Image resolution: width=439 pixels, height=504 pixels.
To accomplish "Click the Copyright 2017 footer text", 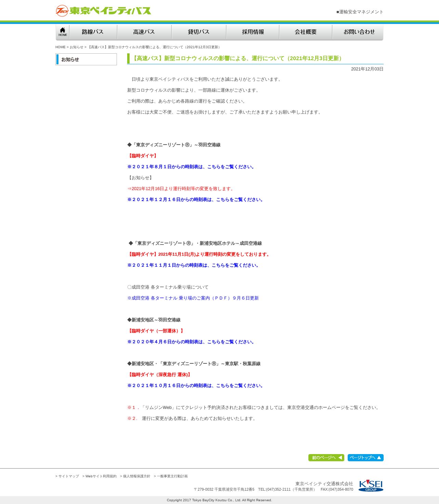I will [219, 500].
